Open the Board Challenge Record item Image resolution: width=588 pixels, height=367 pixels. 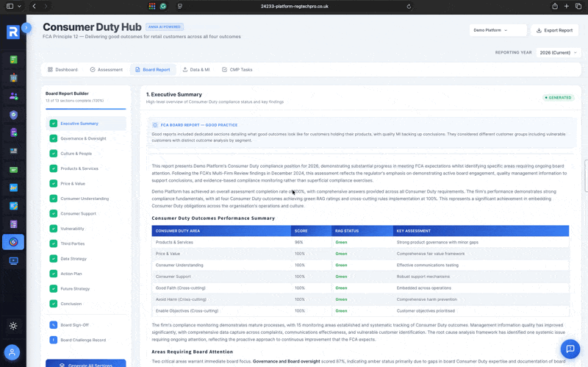(x=86, y=340)
